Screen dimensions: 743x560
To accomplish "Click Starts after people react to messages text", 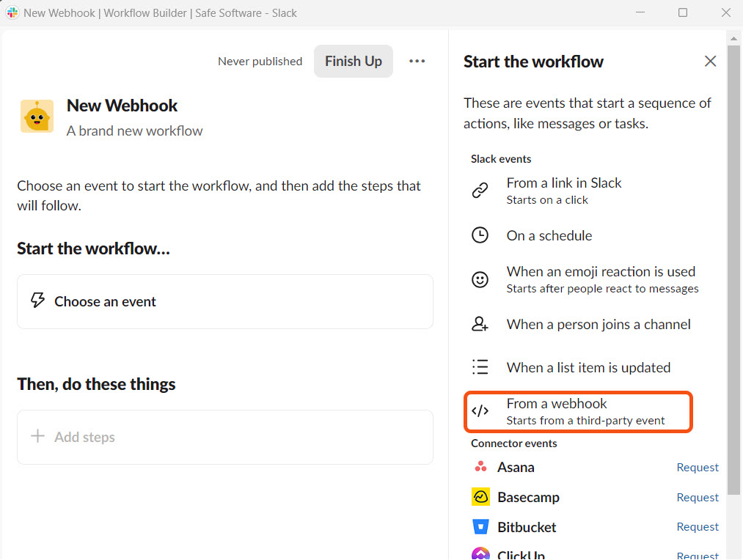I will pyautogui.click(x=602, y=288).
